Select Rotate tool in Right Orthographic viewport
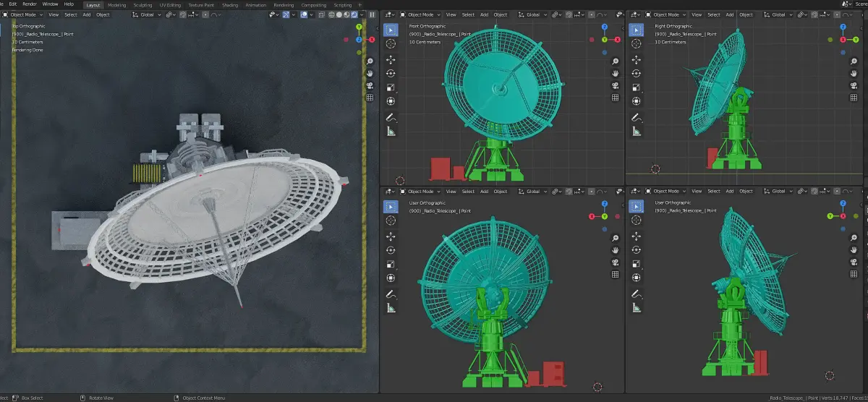Viewport: 868px width, 402px height. (636, 74)
